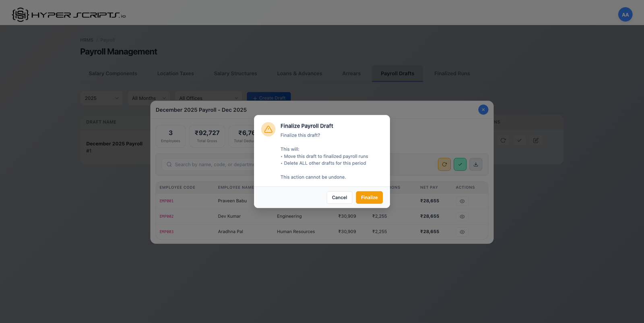Image resolution: width=644 pixels, height=323 pixels.
Task: Click the draft row edit icon
Action: tap(536, 141)
